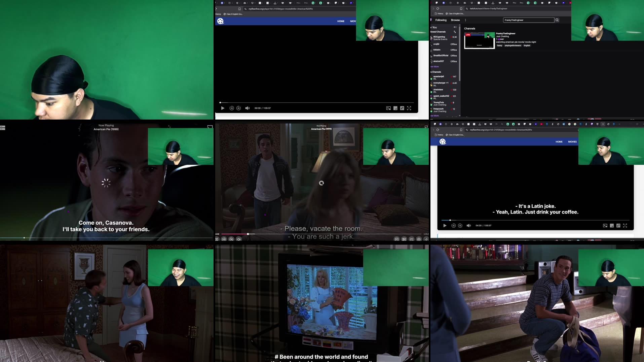Viewport: 644px width, 362px height.
Task: Skip forward in the 'vacate the room' player
Action: tap(231, 239)
